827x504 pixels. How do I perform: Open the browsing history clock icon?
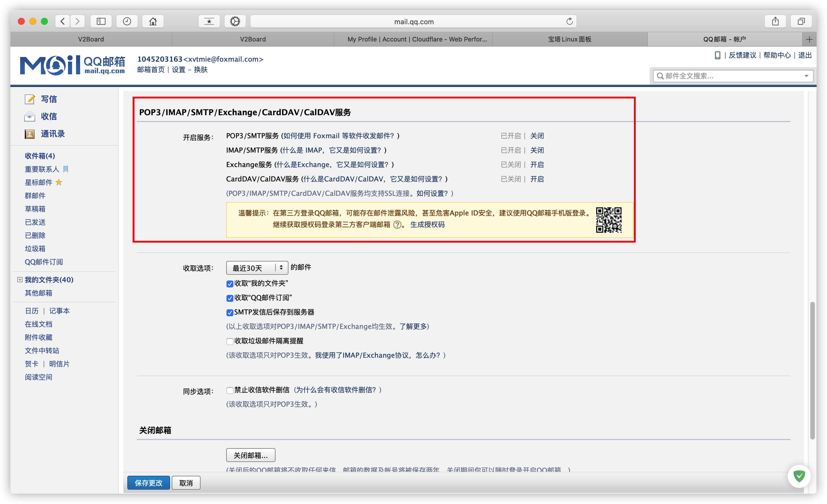click(x=127, y=22)
